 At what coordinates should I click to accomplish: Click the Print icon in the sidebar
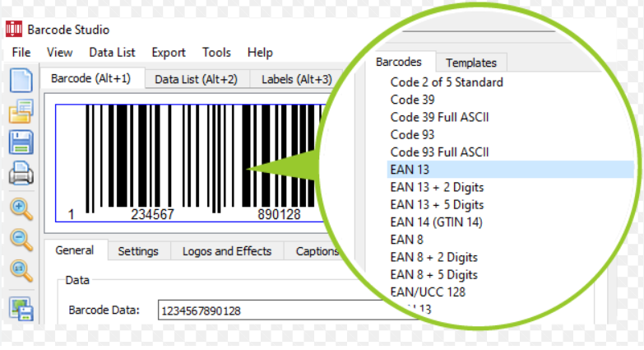point(21,173)
